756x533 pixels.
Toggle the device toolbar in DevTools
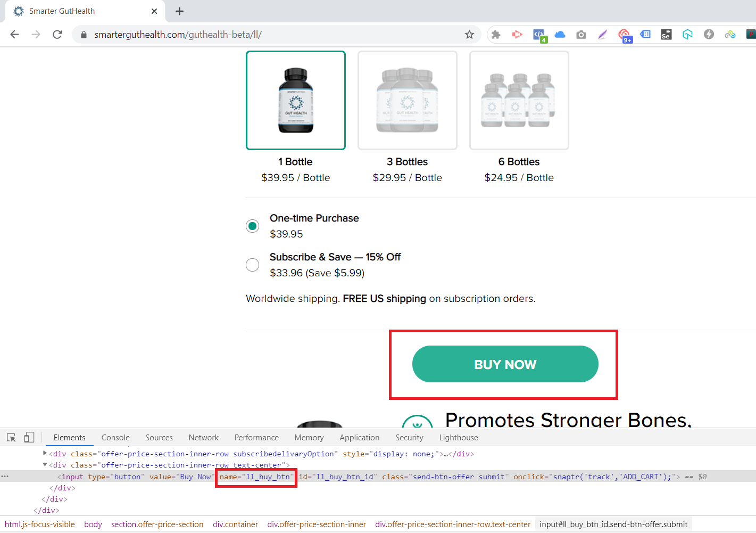[29, 438]
